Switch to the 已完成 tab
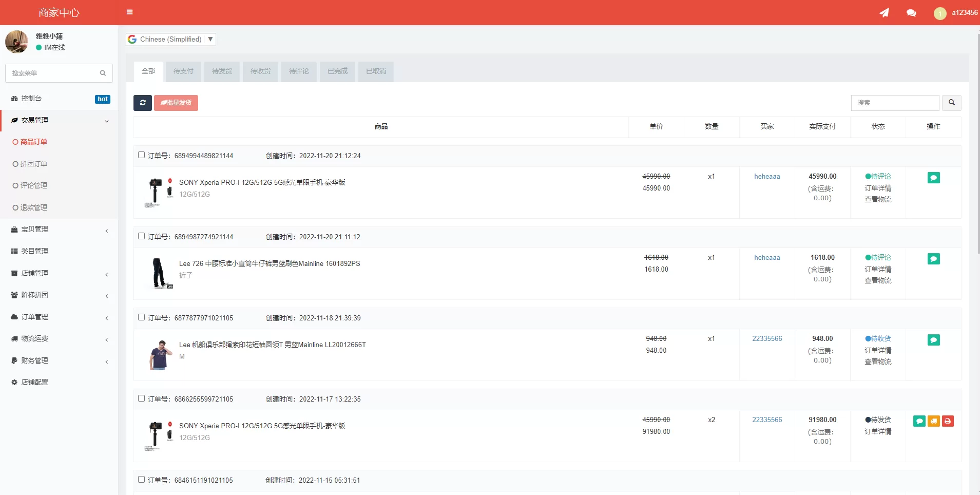980x495 pixels. (337, 71)
